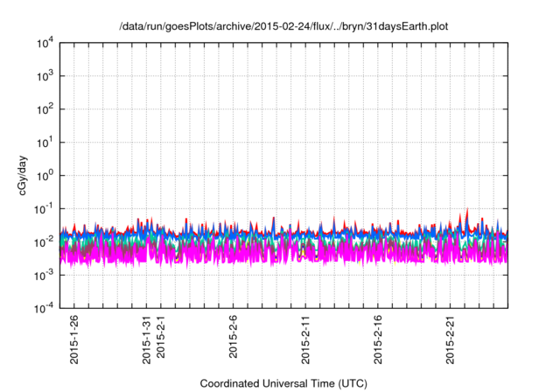Viewport: 560px width, 392px height.
Task: Click the 10^-4 y-axis tick label
Action: [45, 308]
